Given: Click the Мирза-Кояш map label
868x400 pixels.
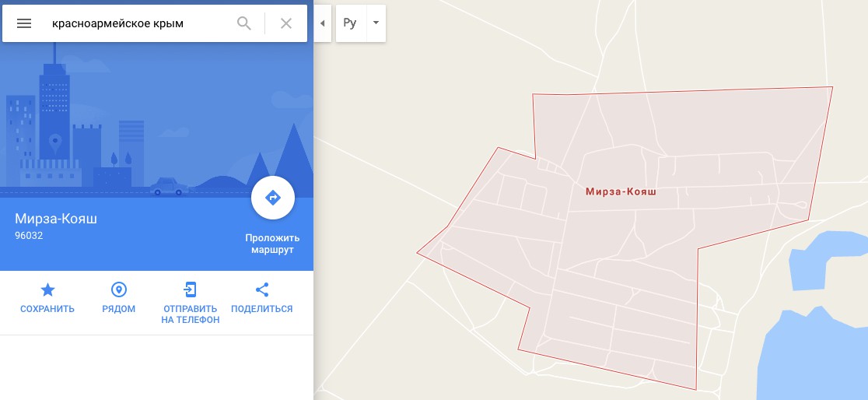Looking at the screenshot, I should tap(621, 191).
